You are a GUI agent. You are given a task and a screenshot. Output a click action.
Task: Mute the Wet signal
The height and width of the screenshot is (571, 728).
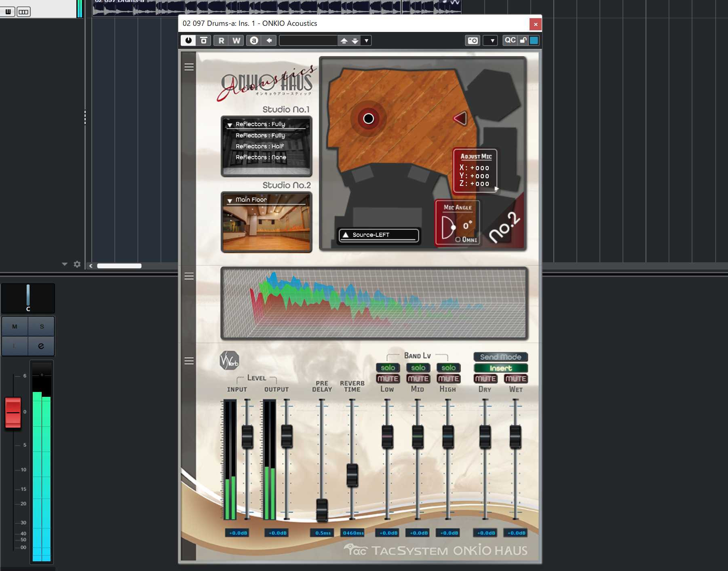(516, 379)
